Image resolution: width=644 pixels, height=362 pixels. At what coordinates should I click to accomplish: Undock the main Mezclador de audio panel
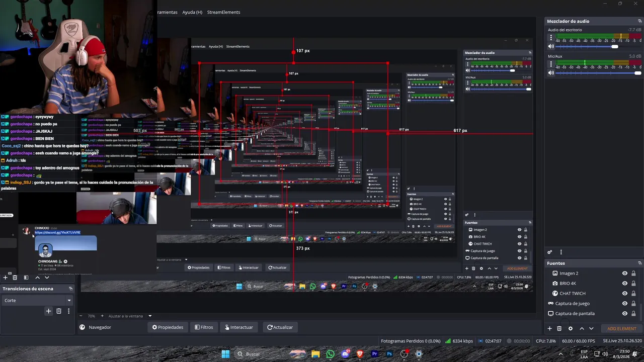(x=640, y=21)
